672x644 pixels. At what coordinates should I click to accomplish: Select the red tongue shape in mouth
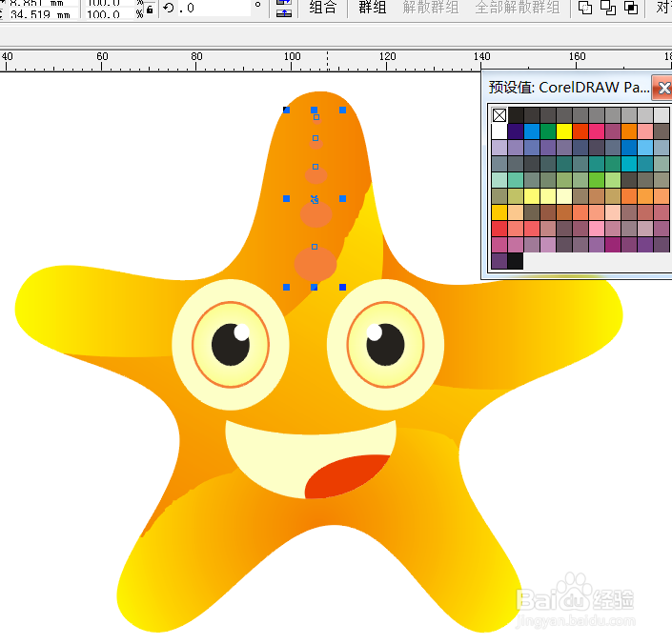tap(347, 476)
